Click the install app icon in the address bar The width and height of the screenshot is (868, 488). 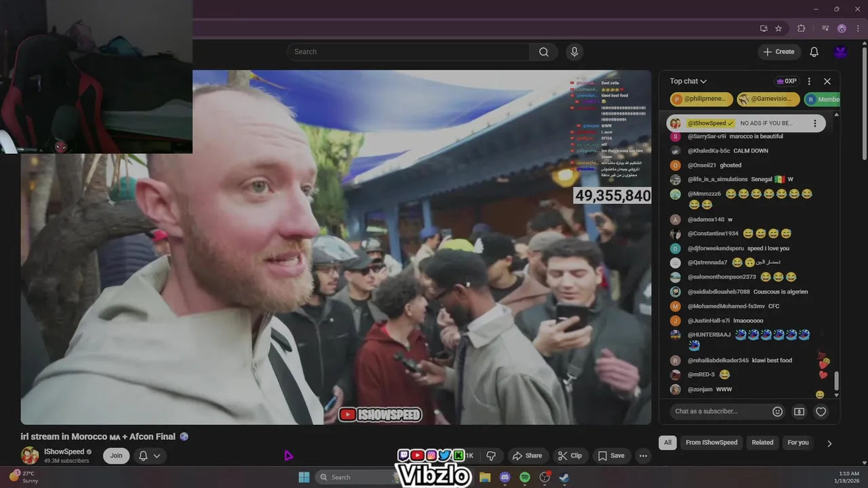[x=764, y=28]
